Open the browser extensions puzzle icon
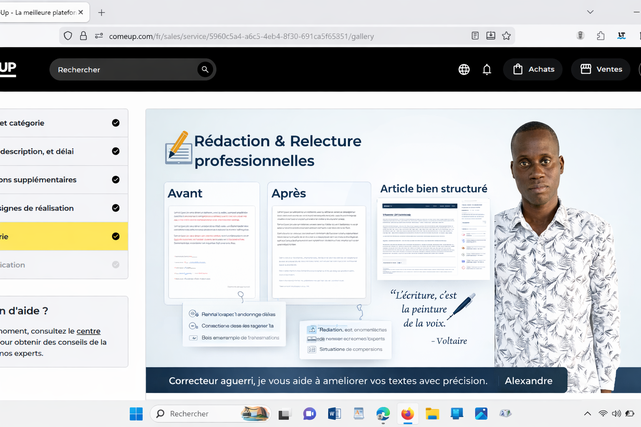This screenshot has height=427, width=641. click(600, 36)
